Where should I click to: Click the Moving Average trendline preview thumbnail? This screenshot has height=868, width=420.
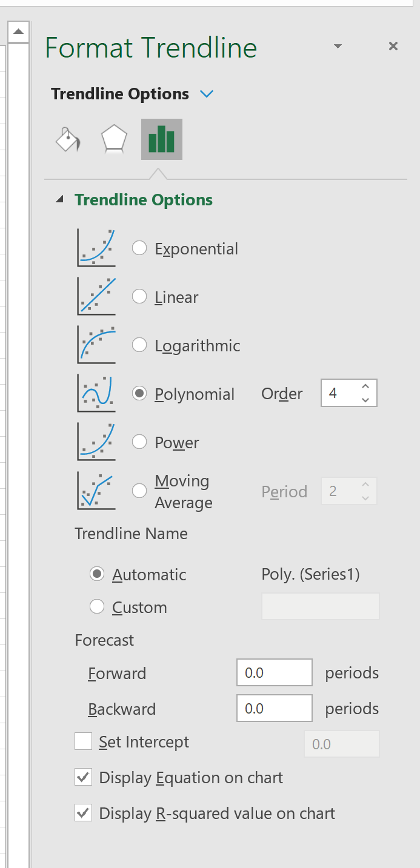coord(96,490)
